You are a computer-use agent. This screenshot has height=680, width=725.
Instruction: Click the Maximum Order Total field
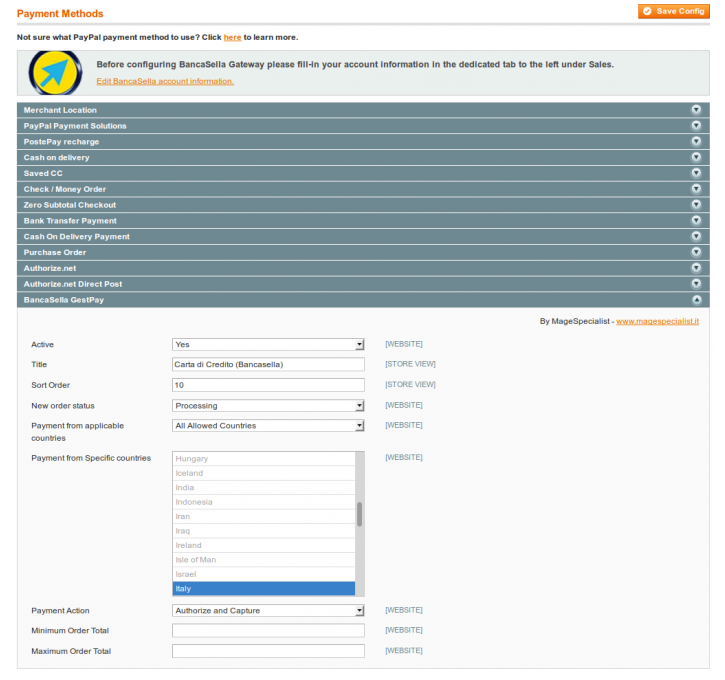268,651
